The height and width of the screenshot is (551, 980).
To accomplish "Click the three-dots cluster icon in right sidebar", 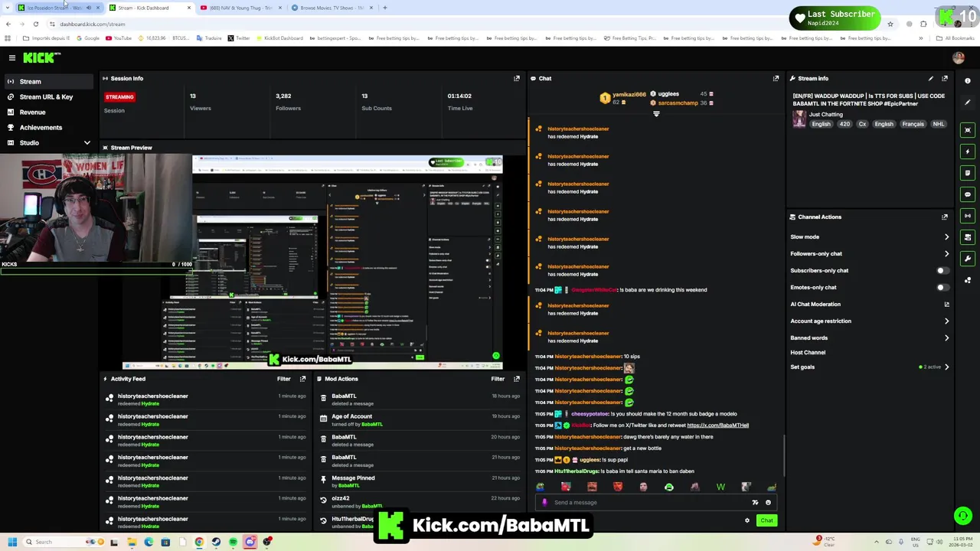I will coord(968,280).
